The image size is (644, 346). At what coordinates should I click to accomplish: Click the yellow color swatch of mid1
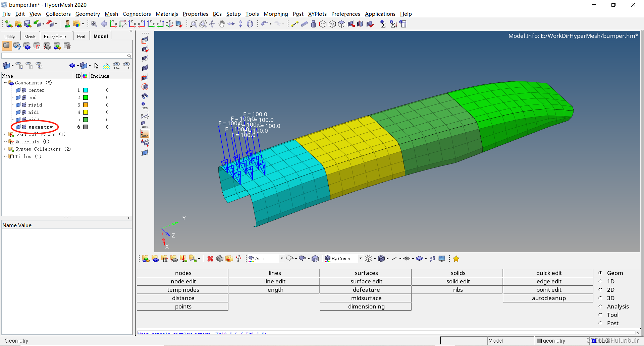(x=86, y=112)
